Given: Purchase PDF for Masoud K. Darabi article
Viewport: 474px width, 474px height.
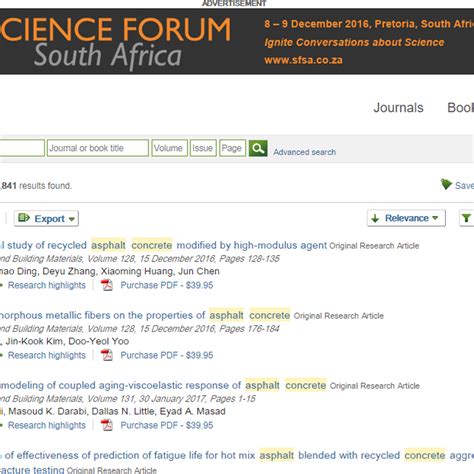Looking at the screenshot, I should point(167,425).
